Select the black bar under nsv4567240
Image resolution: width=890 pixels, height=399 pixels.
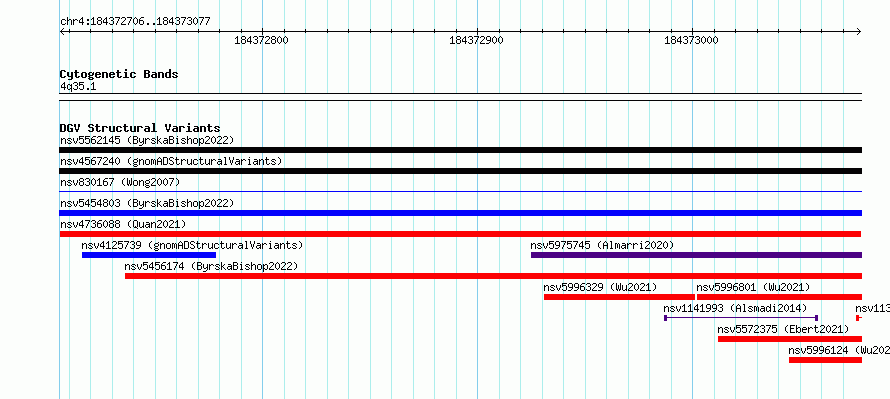[x=460, y=171]
